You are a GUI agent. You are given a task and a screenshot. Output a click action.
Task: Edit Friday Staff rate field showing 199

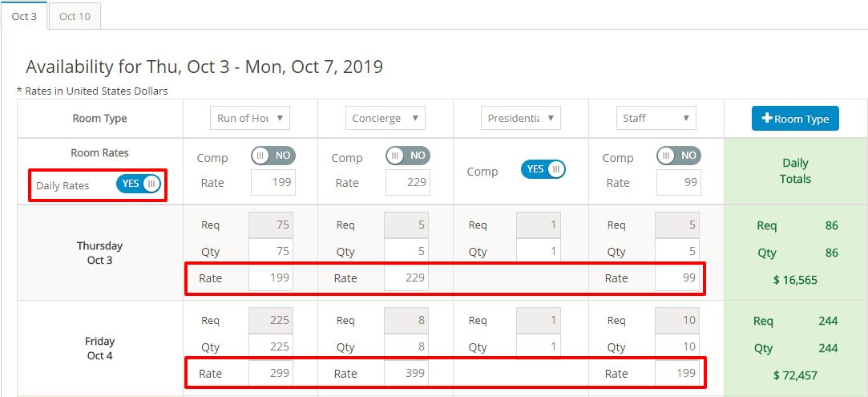pos(678,373)
